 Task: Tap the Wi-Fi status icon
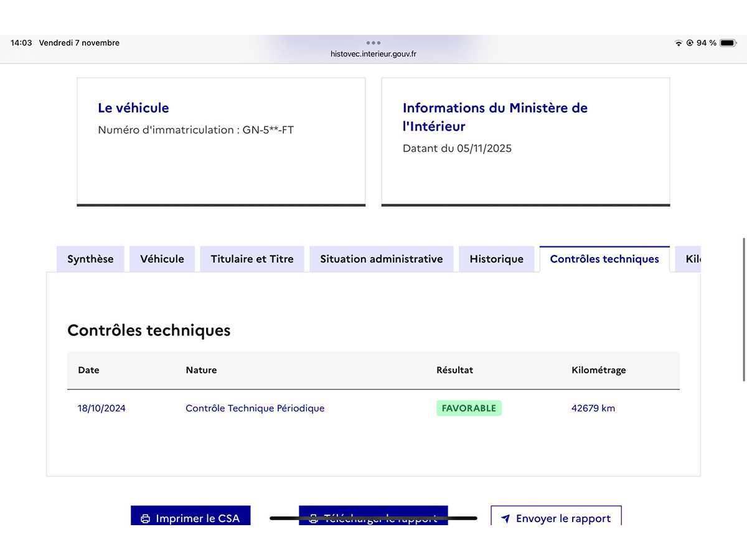coord(678,43)
